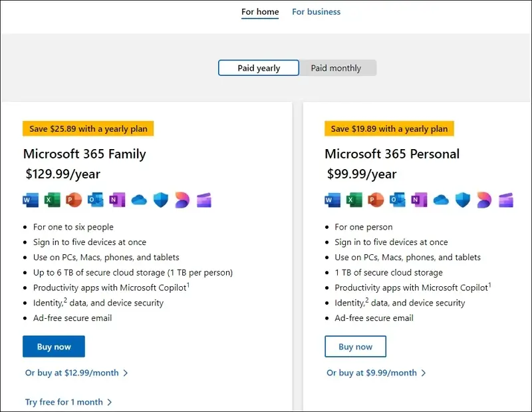Click the Personal plan Use on PCs, Macs text
This screenshot has width=532, height=412.
pyautogui.click(x=408, y=258)
